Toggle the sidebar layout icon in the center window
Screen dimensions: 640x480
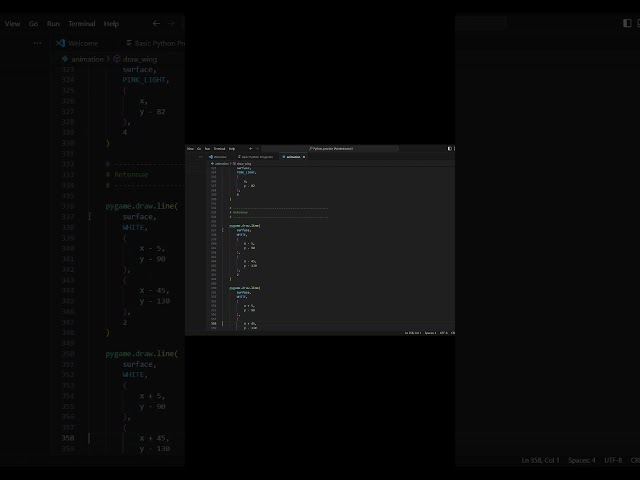click(x=449, y=149)
